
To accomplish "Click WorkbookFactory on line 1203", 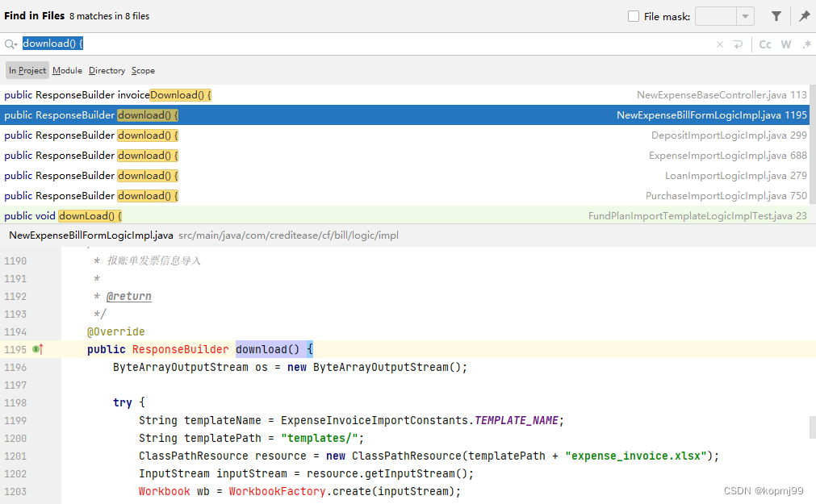I will (277, 492).
